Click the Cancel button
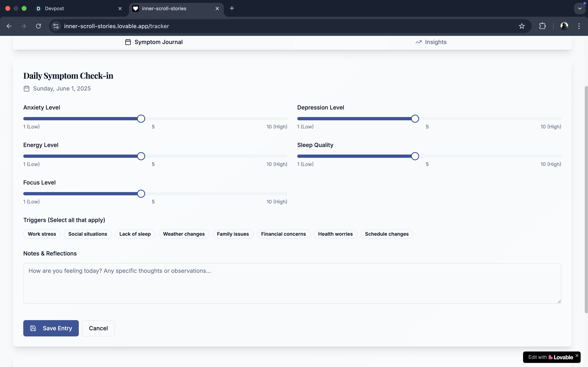 click(x=98, y=328)
